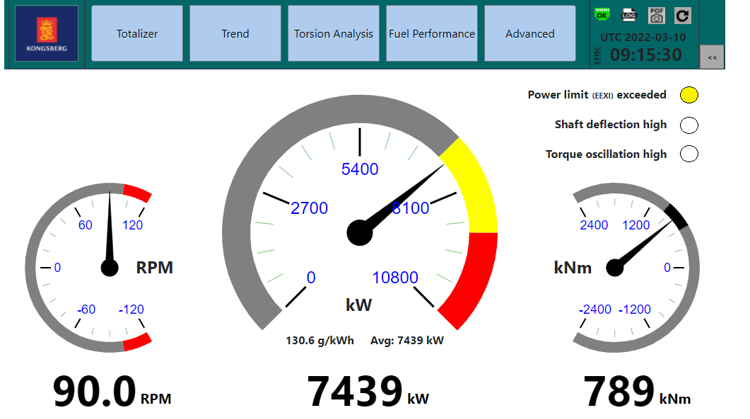Screen dimensions: 750x419
Task: Switch to the Trend tab
Action: pyautogui.click(x=235, y=34)
